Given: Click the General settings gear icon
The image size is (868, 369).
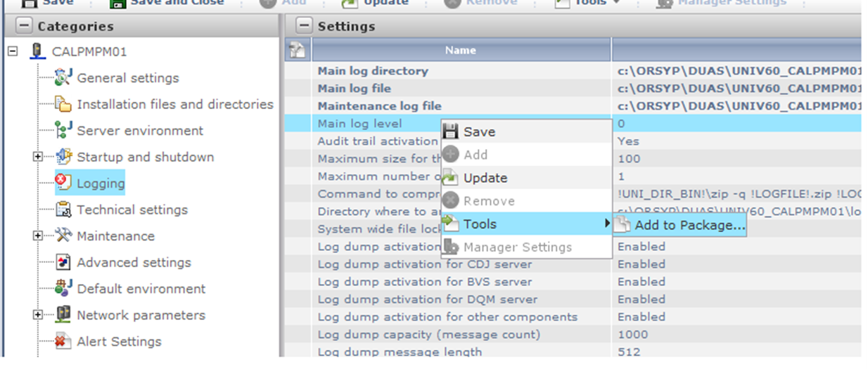Looking at the screenshot, I should click(64, 78).
